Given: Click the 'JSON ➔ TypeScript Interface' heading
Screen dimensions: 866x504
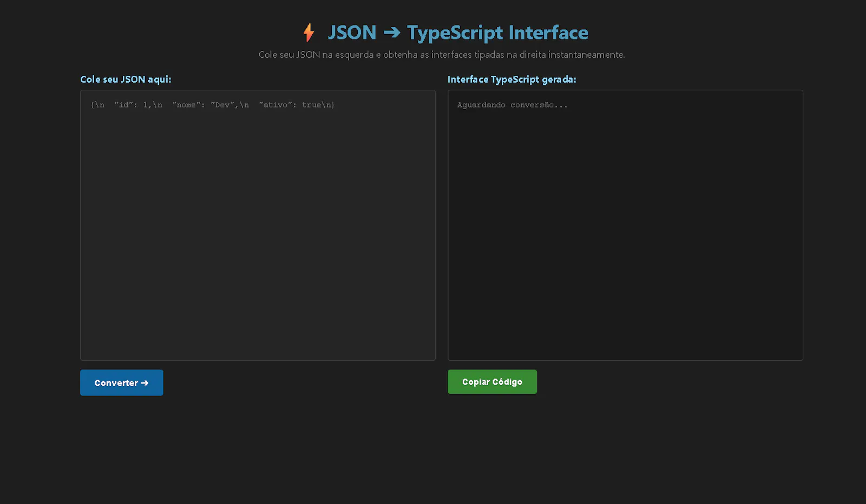Looking at the screenshot, I should [458, 32].
